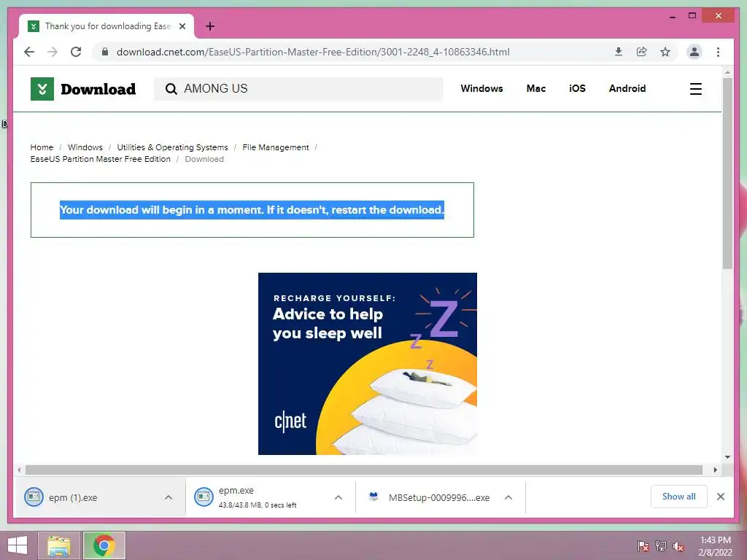Viewport: 747px width, 560px height.
Task: Expand the MBSetup download options chevron
Action: coord(508,497)
